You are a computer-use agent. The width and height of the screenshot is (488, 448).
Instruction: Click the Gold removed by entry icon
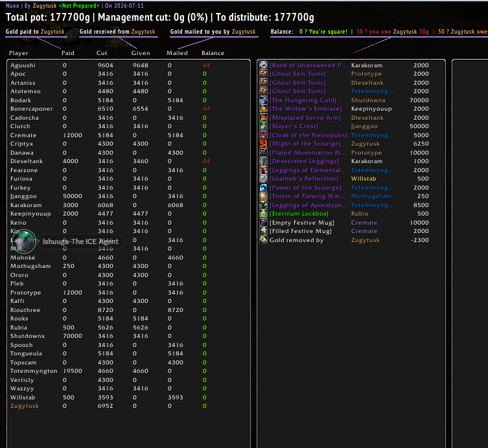click(x=264, y=240)
